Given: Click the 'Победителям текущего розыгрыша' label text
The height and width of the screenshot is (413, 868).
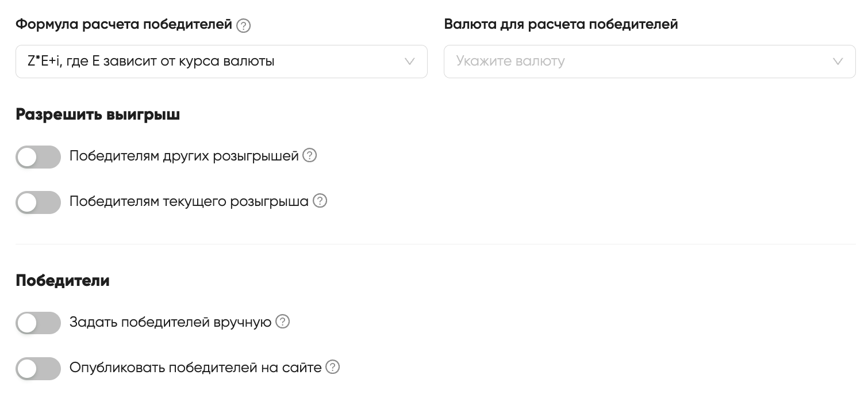Looking at the screenshot, I should (x=189, y=201).
